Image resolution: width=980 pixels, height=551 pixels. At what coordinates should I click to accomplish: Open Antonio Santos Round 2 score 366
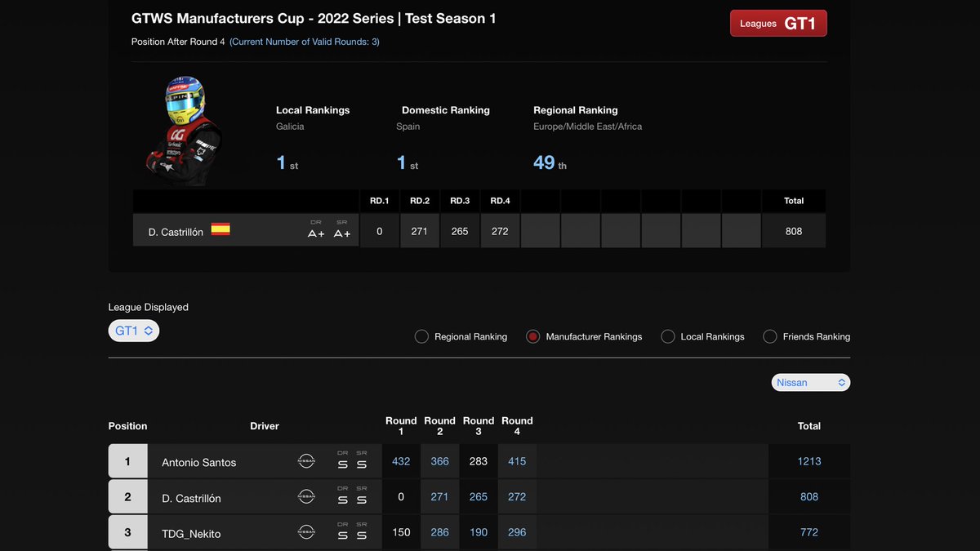point(440,461)
